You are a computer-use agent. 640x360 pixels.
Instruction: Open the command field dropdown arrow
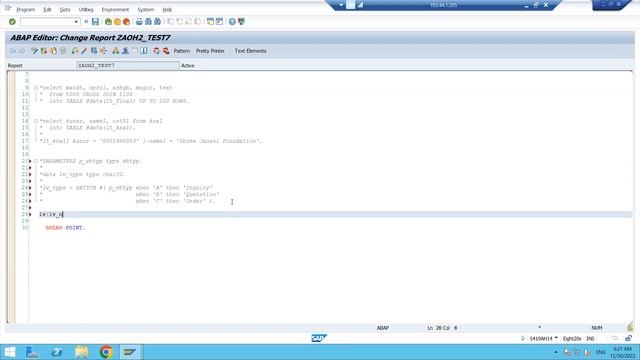click(x=76, y=22)
